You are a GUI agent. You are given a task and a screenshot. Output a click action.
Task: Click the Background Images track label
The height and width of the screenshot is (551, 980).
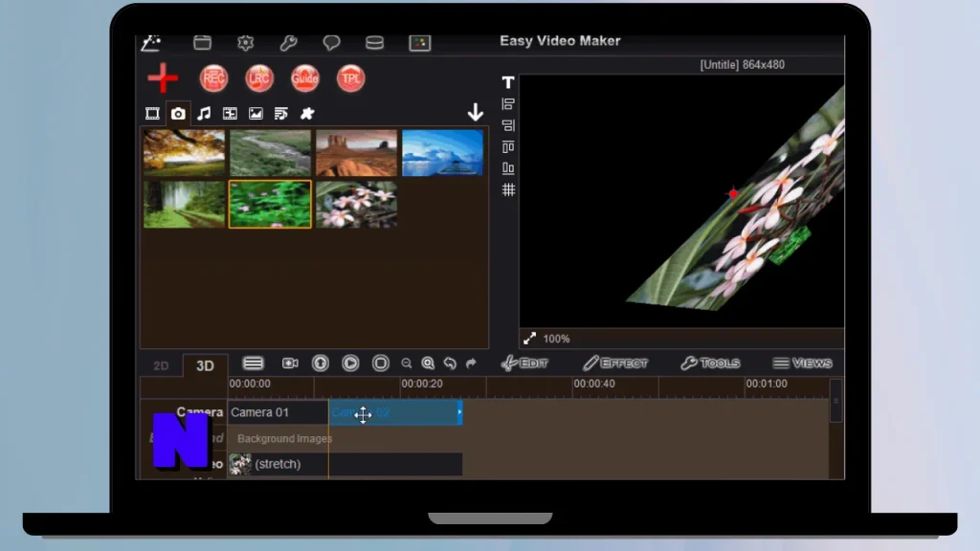(x=284, y=438)
